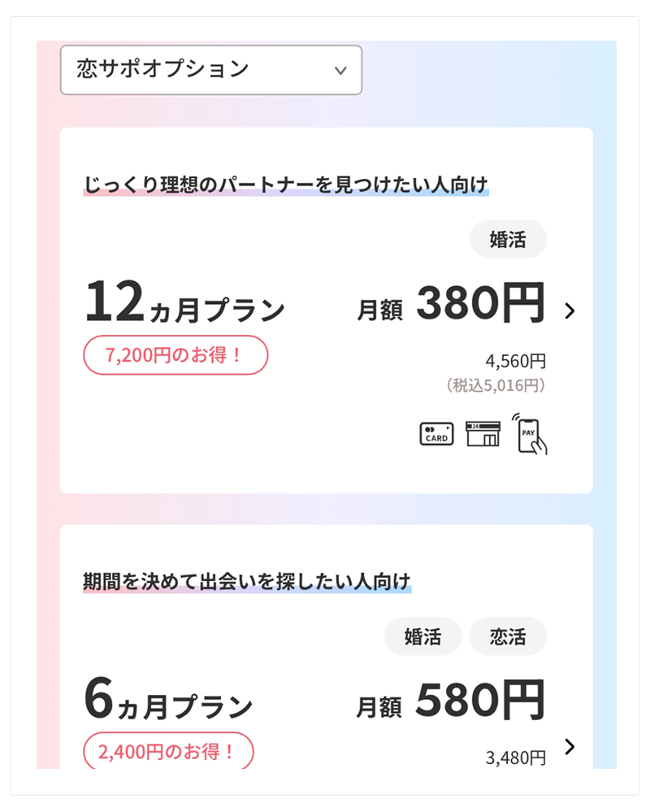Click the 婚活 tag on the 6ヵ月プラン card
Image resolution: width=650 pixels, height=812 pixels.
(422, 636)
